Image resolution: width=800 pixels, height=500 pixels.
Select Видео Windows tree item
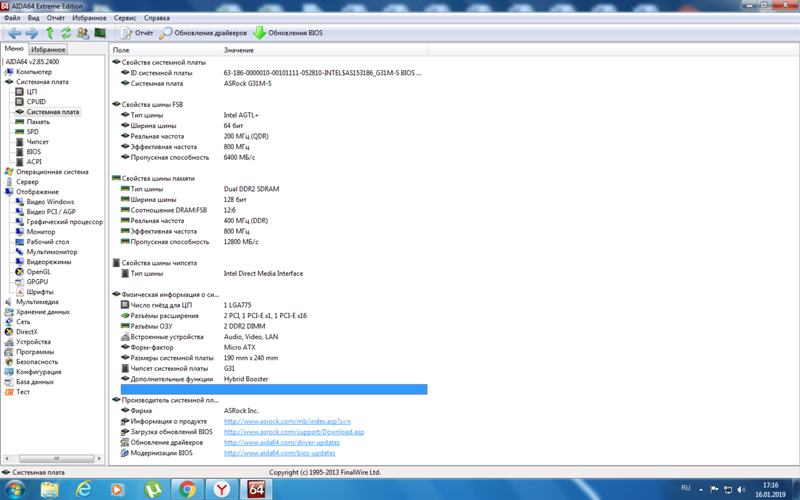[51, 202]
